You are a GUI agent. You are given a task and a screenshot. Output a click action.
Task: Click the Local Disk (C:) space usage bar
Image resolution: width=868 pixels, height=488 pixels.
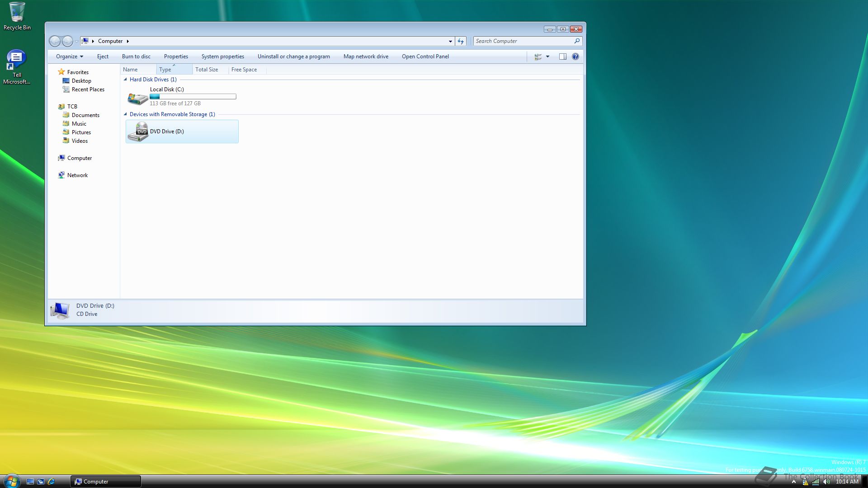point(193,97)
